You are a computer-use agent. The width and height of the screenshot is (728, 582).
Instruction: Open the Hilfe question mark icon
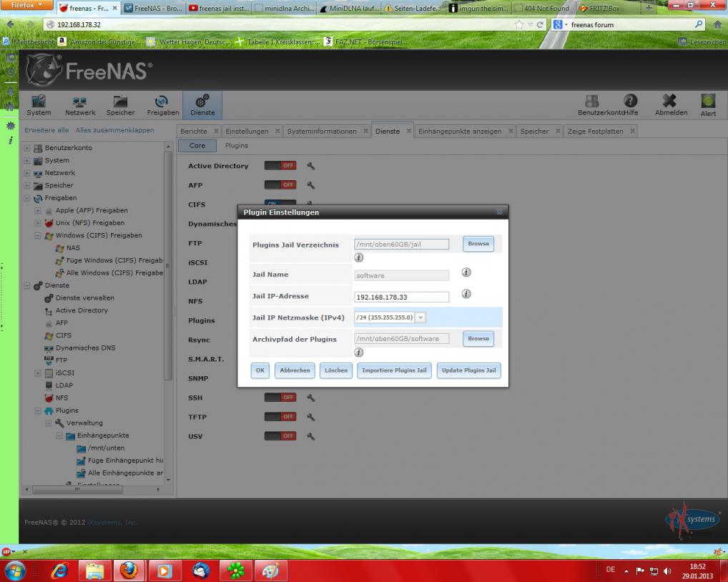(x=631, y=101)
